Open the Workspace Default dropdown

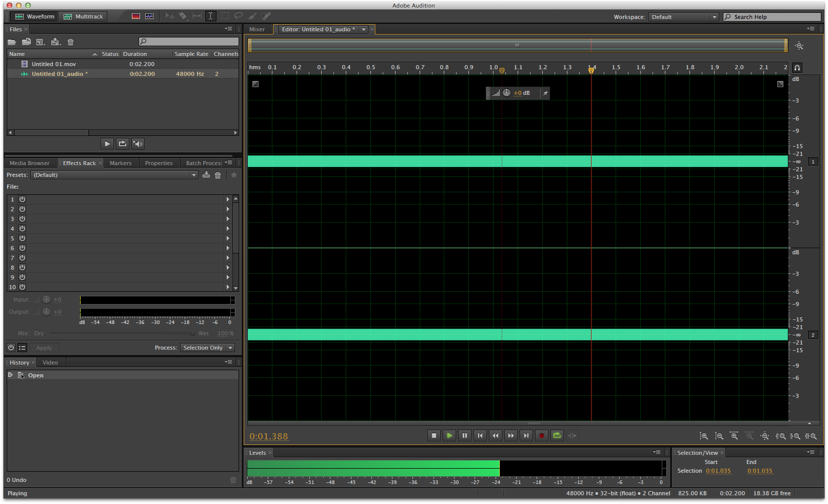click(x=683, y=17)
